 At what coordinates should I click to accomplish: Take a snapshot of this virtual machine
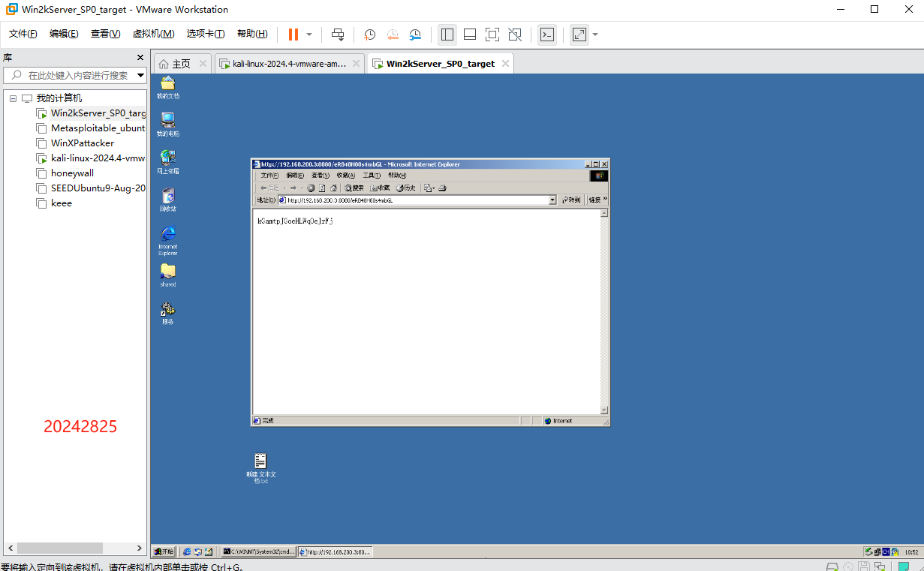[x=370, y=35]
